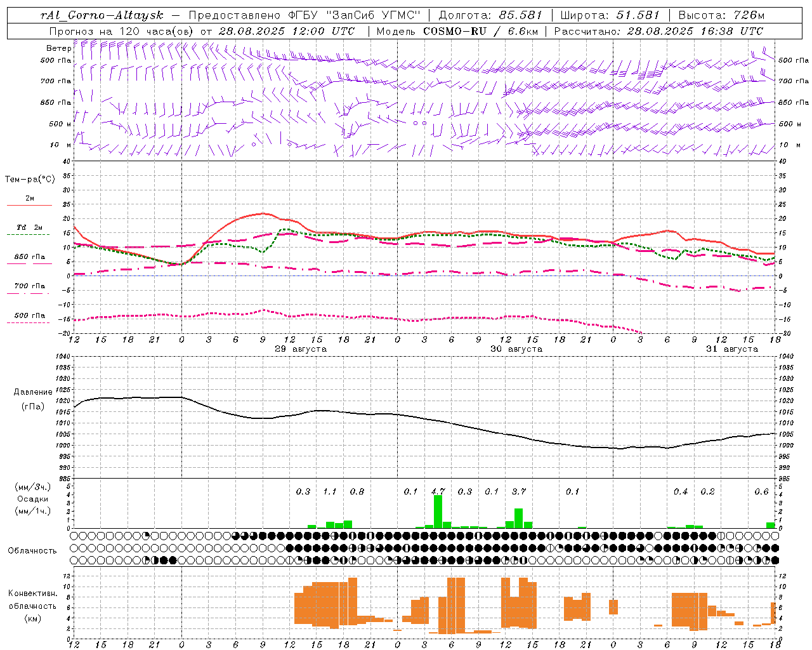812x650 pixels.
Task: Click the 30 августа date label
Action: [516, 349]
